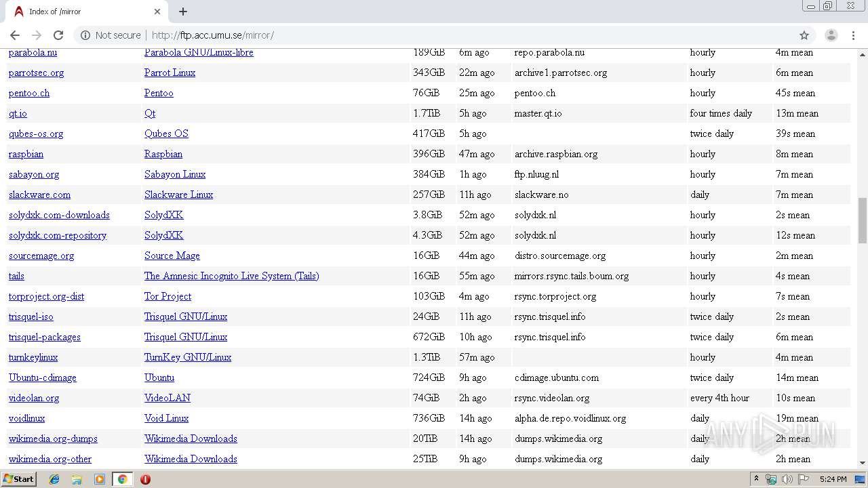Open the Source Mage link
This screenshot has width=868, height=488.
pyautogui.click(x=172, y=256)
